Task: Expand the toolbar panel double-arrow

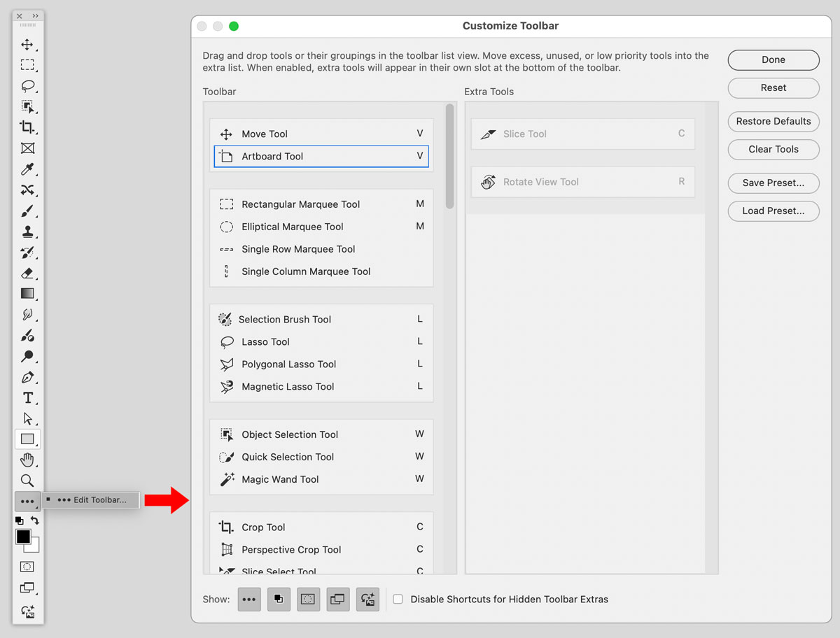Action: pos(36,16)
